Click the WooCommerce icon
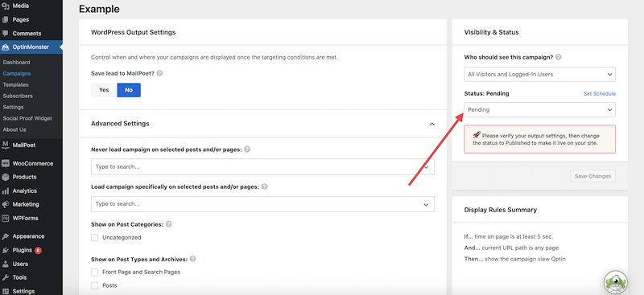Screen dimensions: 644x295 (x=6, y=163)
